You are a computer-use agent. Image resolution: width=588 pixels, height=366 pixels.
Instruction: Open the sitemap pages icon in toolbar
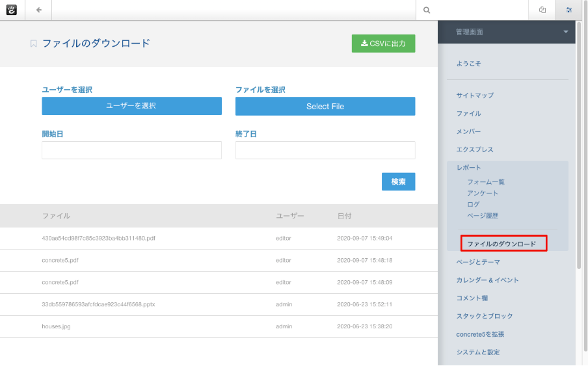(x=542, y=10)
